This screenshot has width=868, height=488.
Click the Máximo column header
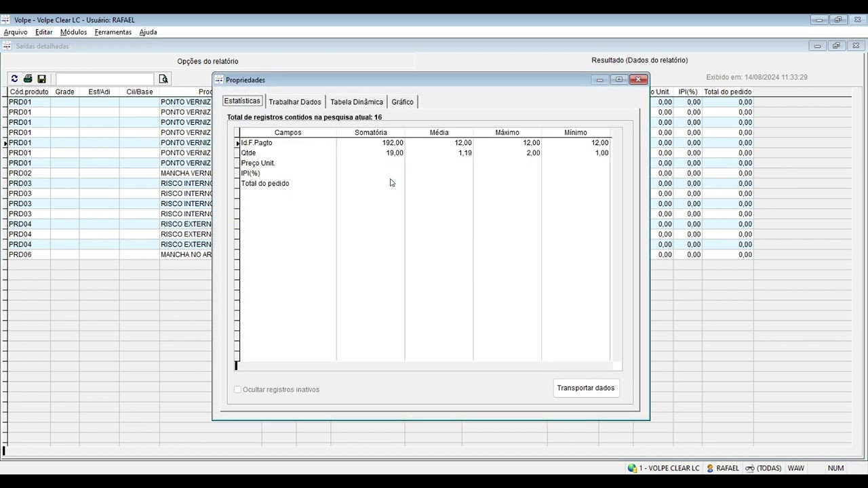tap(507, 132)
